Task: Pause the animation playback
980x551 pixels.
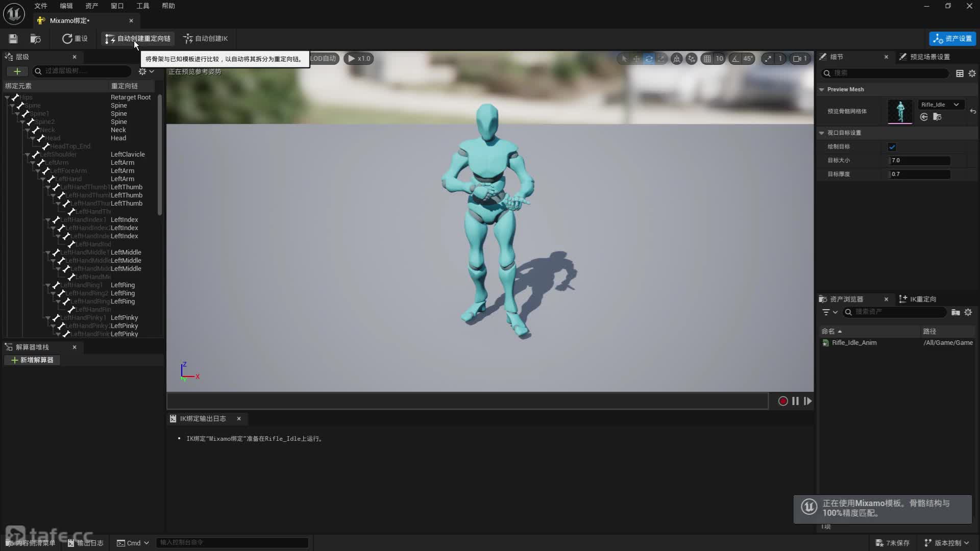Action: tap(795, 402)
